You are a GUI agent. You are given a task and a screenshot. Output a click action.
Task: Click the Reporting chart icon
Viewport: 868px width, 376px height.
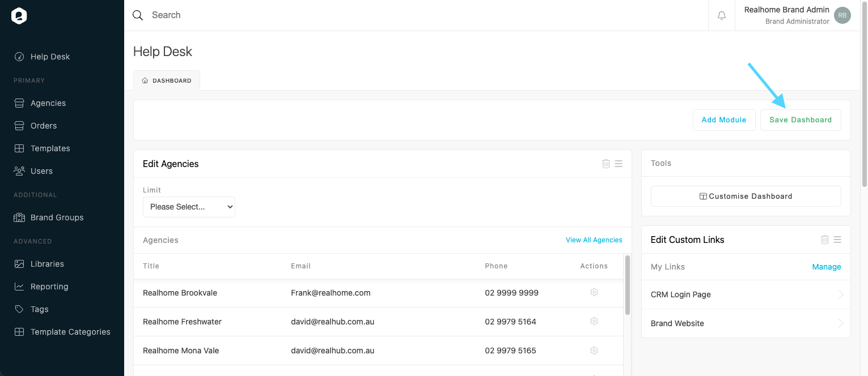pos(19,287)
